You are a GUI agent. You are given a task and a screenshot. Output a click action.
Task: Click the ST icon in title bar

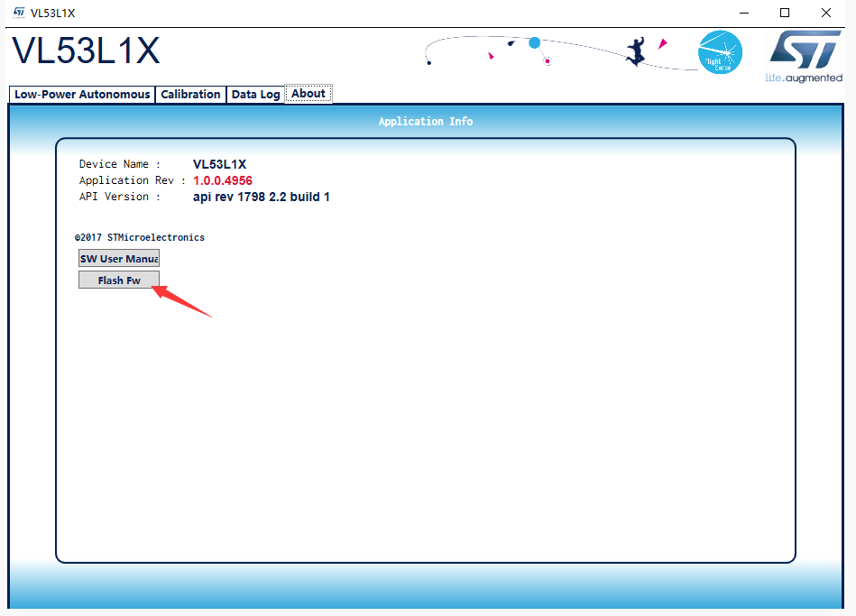(x=19, y=13)
